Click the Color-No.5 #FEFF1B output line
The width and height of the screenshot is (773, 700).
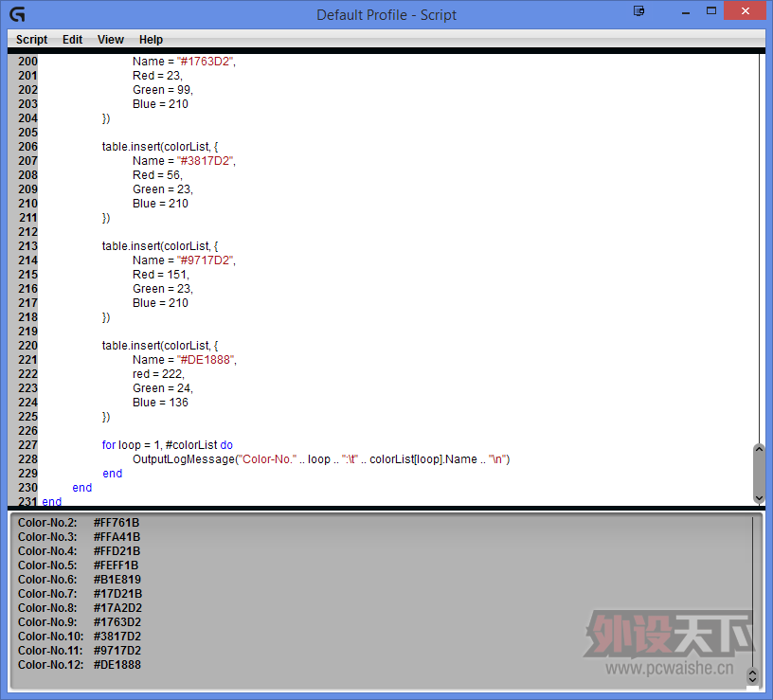[79, 565]
